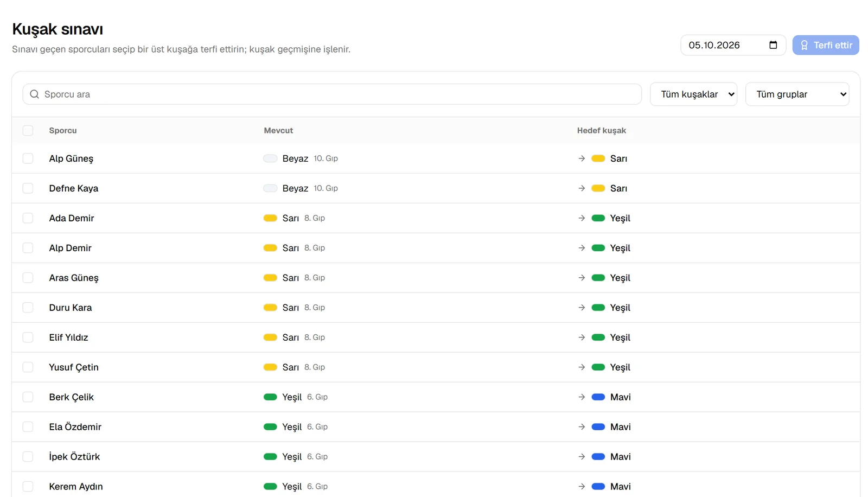Viewport: 868px width, 497px height.
Task: Open the Tüm kuşaklar dropdown
Action: (693, 94)
